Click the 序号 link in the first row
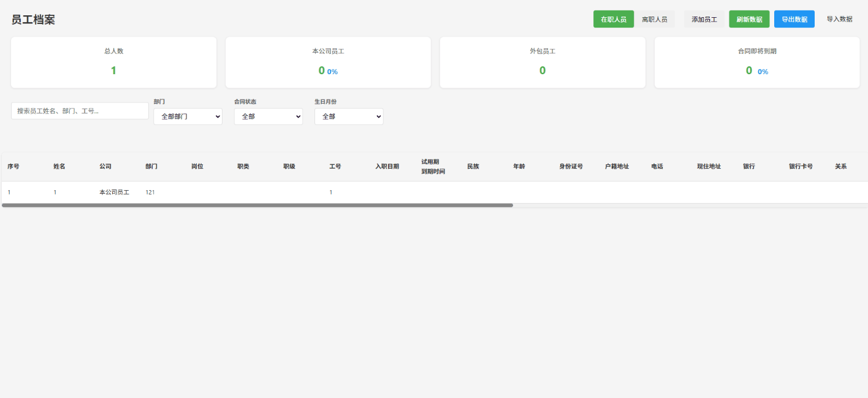 coord(9,192)
